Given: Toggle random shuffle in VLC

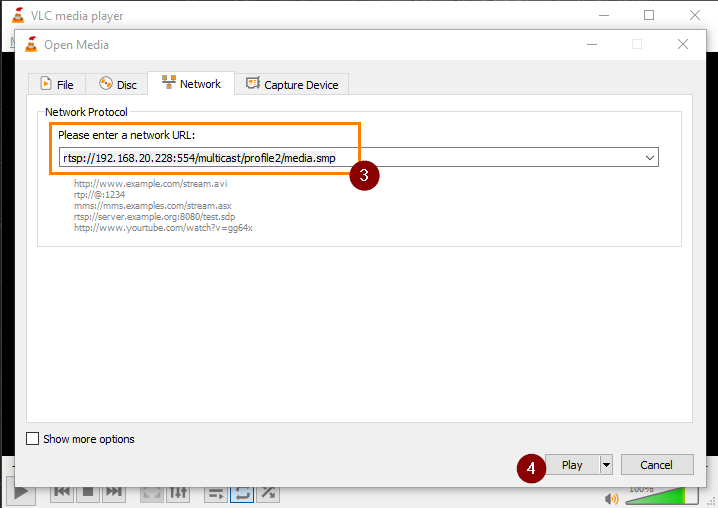Looking at the screenshot, I should click(268, 493).
